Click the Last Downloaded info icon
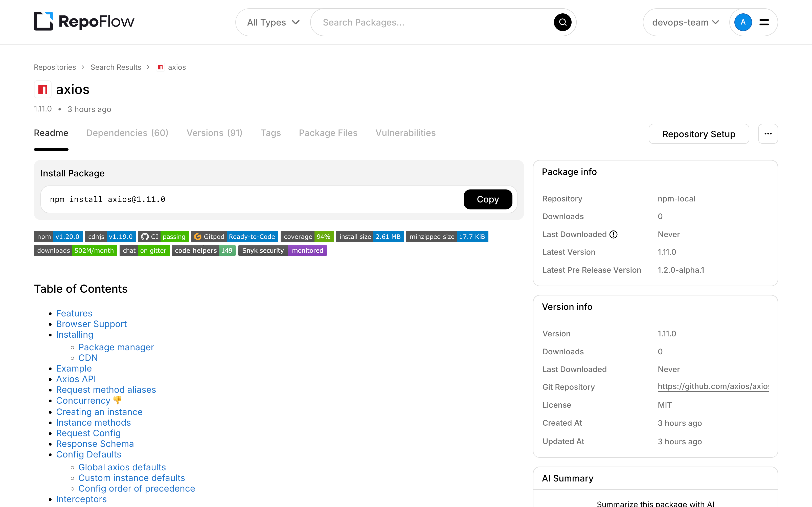 [x=613, y=234]
